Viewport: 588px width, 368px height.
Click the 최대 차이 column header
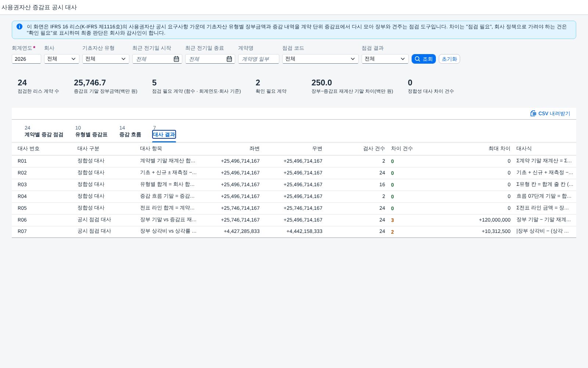pyautogui.click(x=499, y=148)
